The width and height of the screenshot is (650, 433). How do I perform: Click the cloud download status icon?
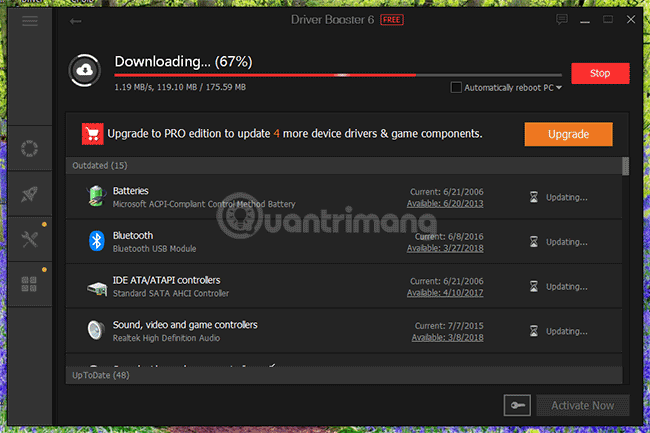(x=85, y=70)
